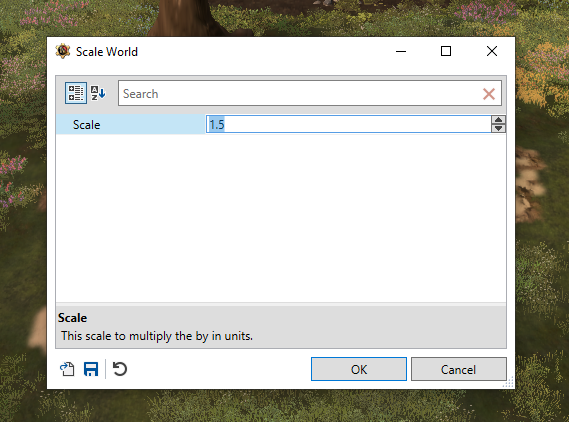Click the Scale value field showing 1.5

[x=348, y=124]
